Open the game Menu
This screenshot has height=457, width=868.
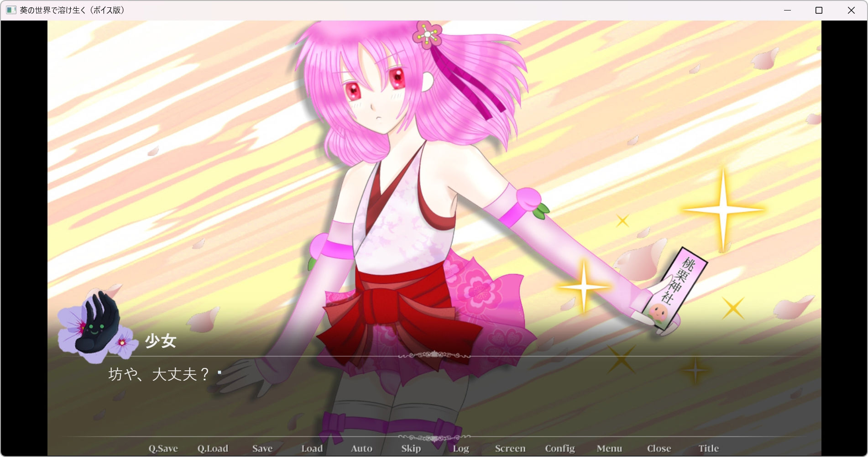tap(609, 448)
